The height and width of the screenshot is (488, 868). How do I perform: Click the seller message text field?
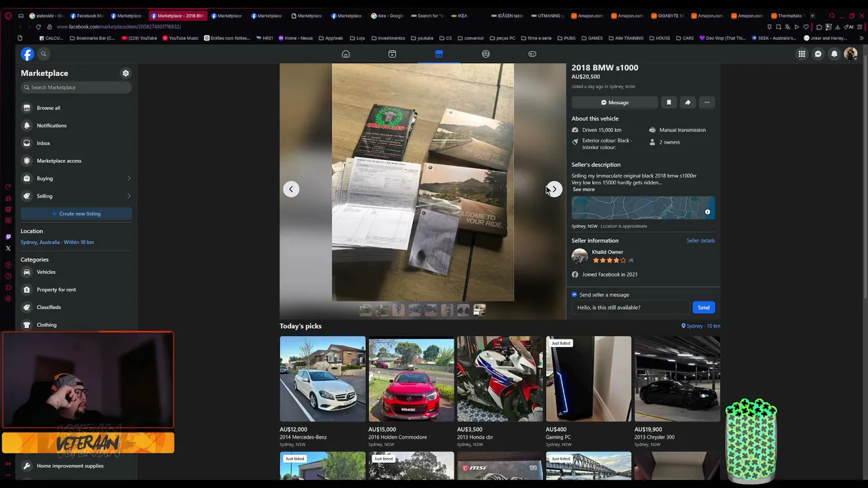tap(632, 308)
